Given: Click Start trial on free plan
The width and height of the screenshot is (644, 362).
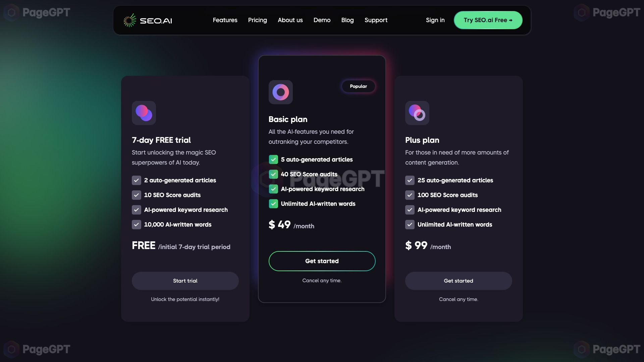Looking at the screenshot, I should 185,281.
